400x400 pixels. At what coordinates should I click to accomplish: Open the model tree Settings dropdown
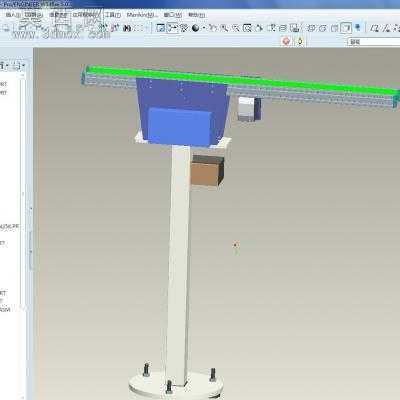18,66
